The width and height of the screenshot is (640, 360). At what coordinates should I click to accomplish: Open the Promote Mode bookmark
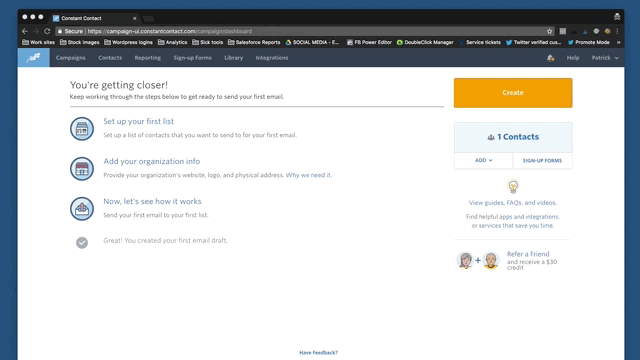coord(589,42)
